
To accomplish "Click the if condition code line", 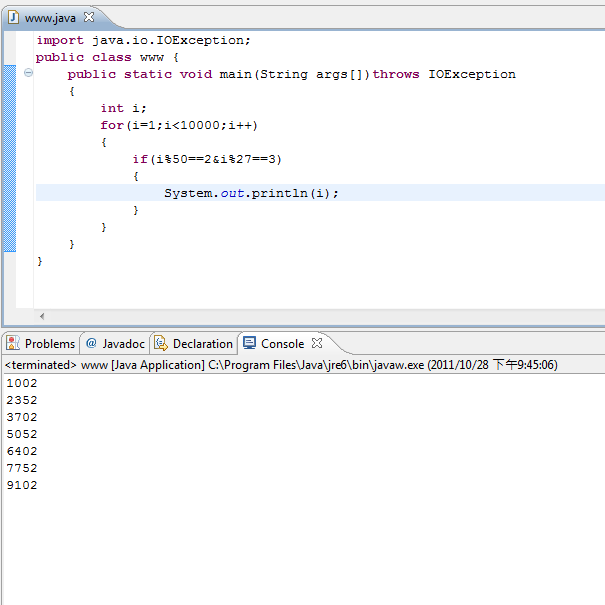I will point(207,159).
